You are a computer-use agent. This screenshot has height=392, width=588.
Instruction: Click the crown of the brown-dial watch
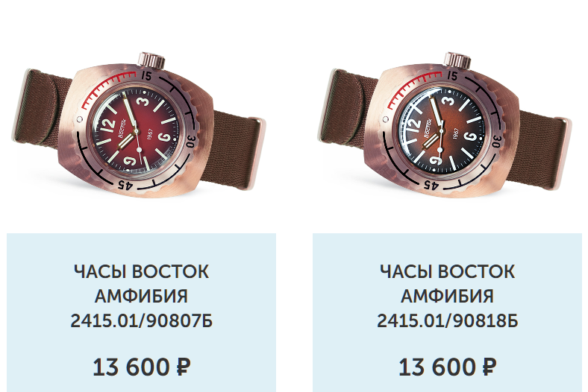[x=457, y=60]
